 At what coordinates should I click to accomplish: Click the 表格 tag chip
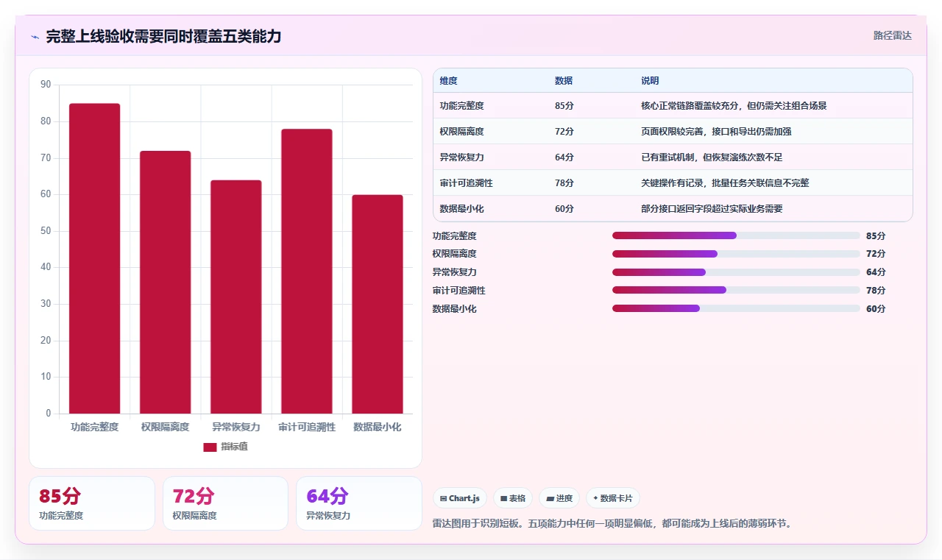pyautogui.click(x=512, y=498)
